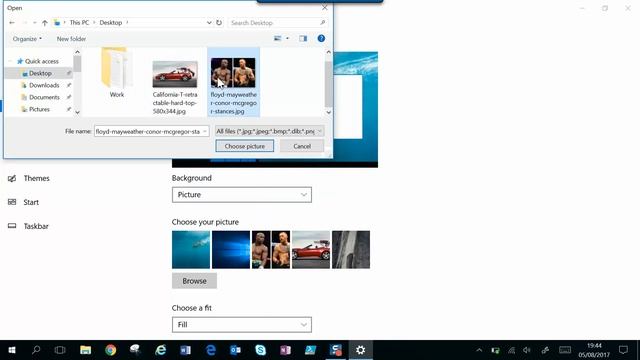
Task: Open Downloads in the navigation pane
Action: [x=44, y=85]
